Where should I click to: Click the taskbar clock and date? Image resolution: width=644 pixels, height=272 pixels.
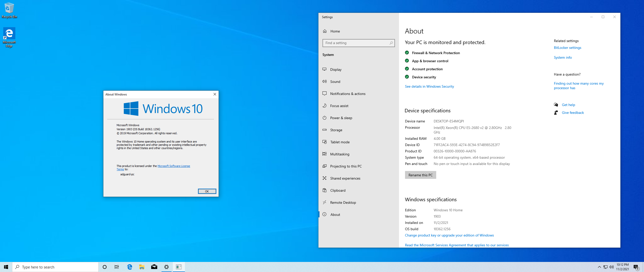[x=622, y=267]
